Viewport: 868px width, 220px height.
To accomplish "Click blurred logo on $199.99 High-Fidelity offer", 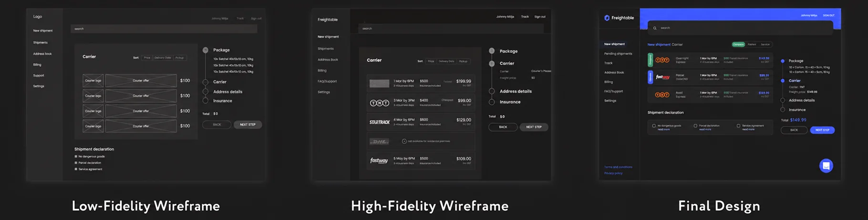I will coord(380,83).
